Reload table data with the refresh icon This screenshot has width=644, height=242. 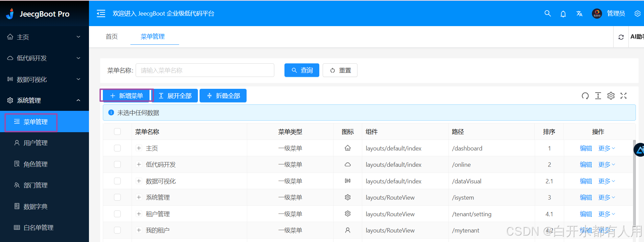point(585,96)
